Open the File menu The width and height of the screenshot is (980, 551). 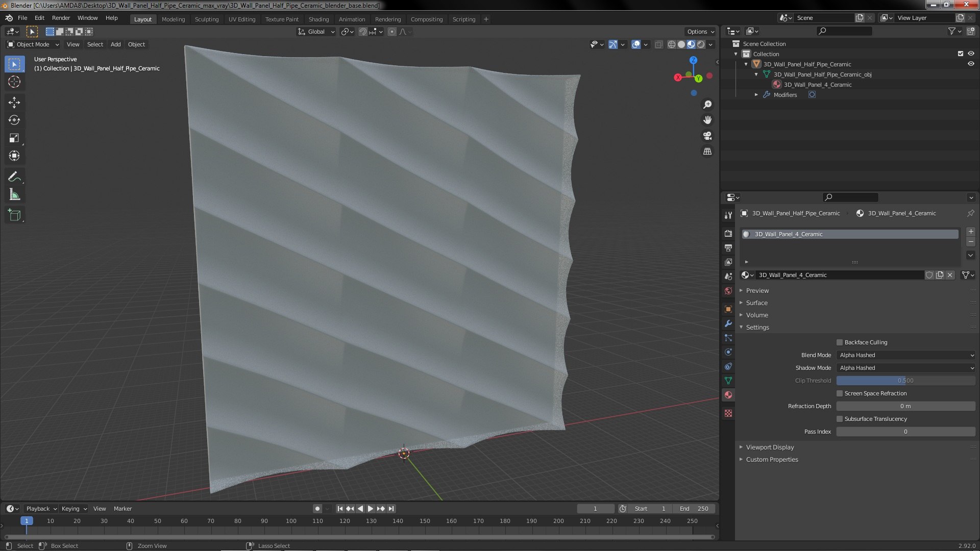(22, 18)
